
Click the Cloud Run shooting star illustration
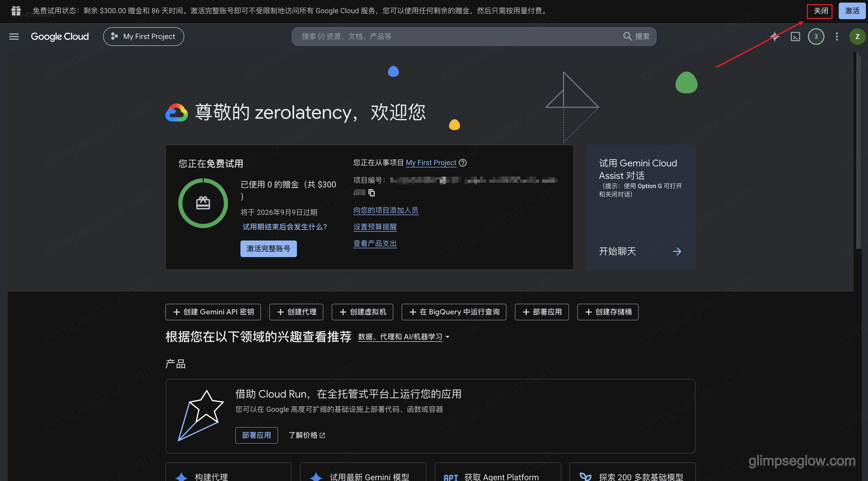pyautogui.click(x=201, y=416)
